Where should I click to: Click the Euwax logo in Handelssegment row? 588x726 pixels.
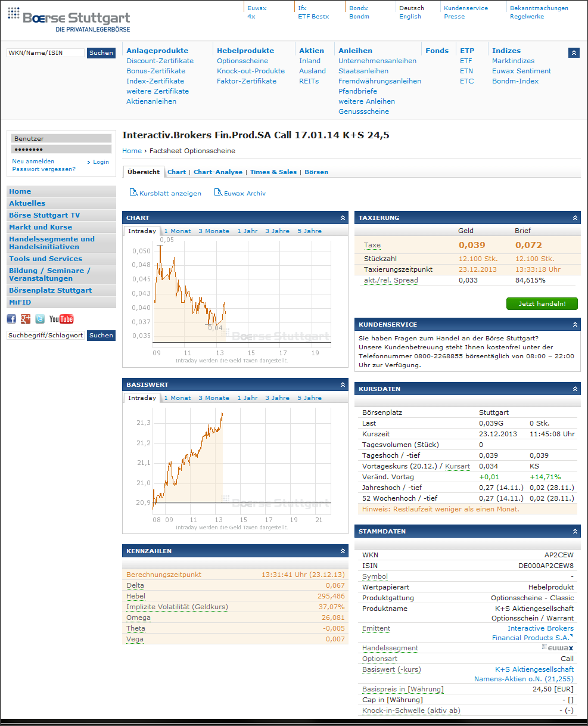point(558,647)
